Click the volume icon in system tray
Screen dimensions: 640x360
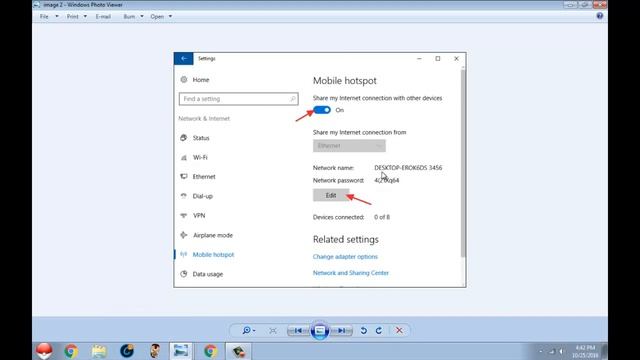click(562, 351)
